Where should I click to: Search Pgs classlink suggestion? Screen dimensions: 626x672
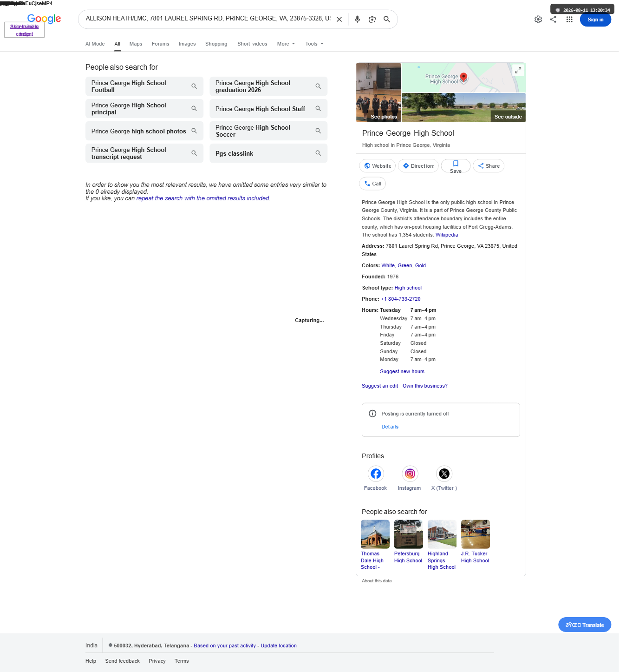268,153
